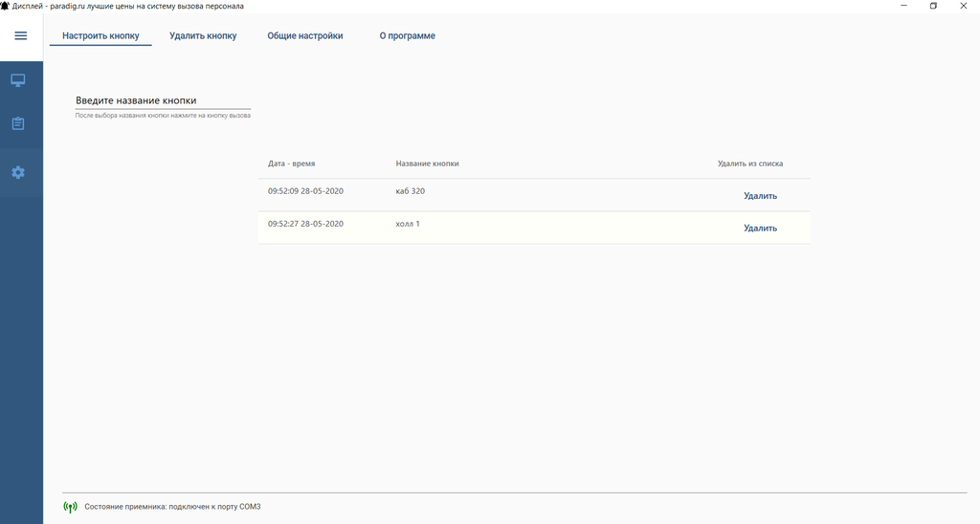The width and height of the screenshot is (980, 524).
Task: Close the Дисплей window
Action: click(x=963, y=6)
